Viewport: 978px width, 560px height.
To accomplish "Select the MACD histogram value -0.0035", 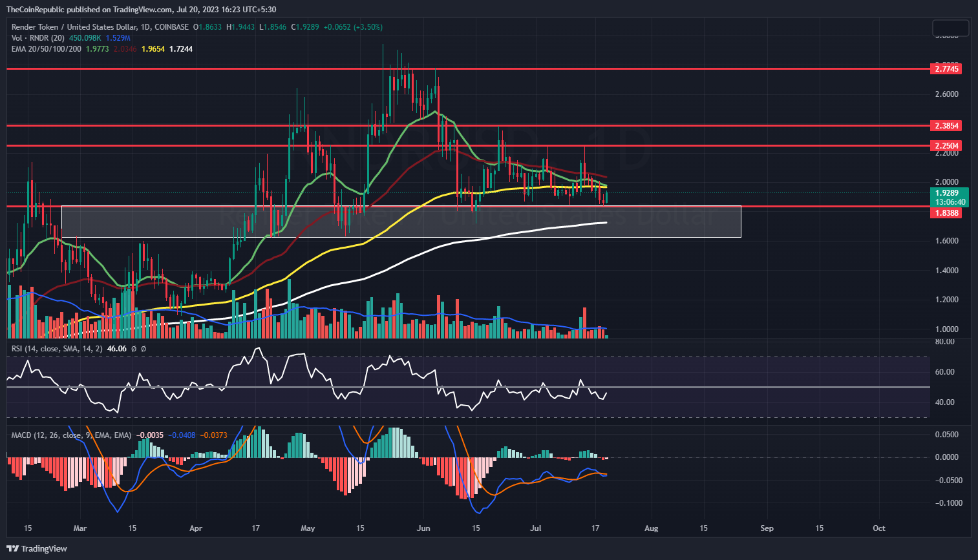I will (x=149, y=435).
